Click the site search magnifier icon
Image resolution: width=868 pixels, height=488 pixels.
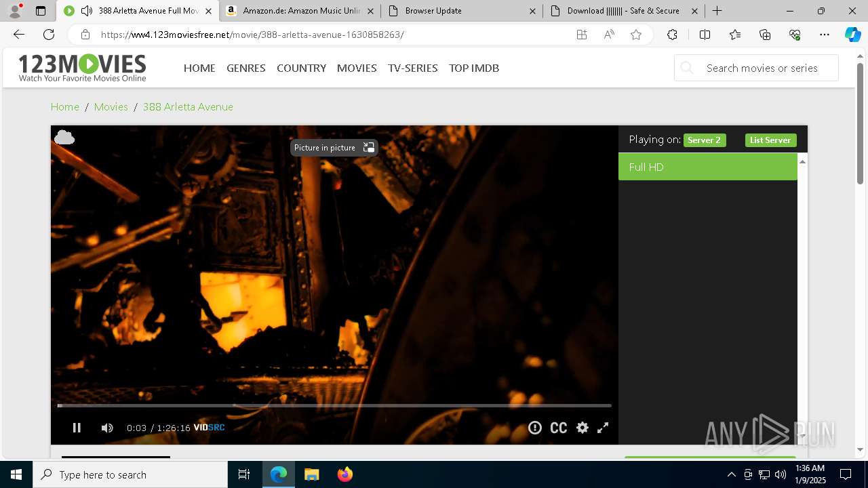(687, 68)
